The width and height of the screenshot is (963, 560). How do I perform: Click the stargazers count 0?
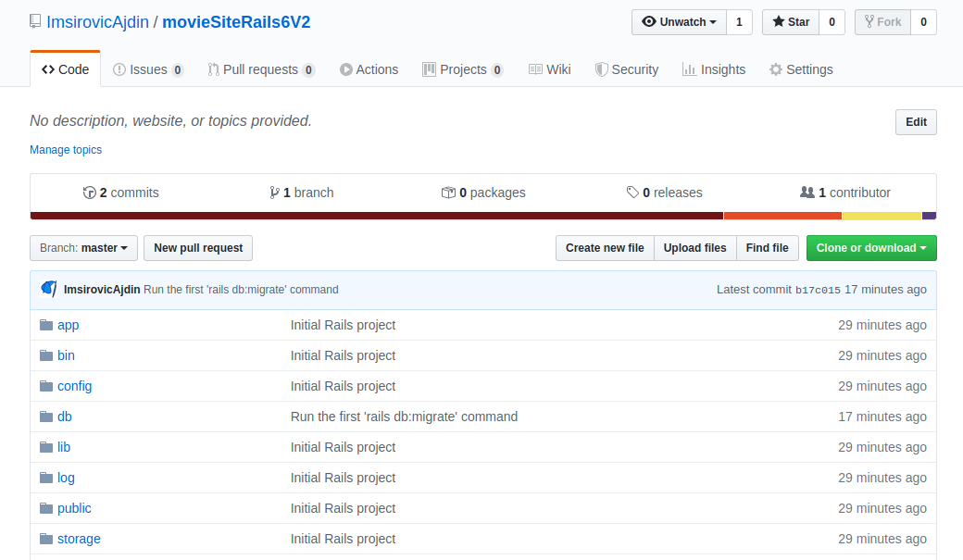click(x=832, y=22)
